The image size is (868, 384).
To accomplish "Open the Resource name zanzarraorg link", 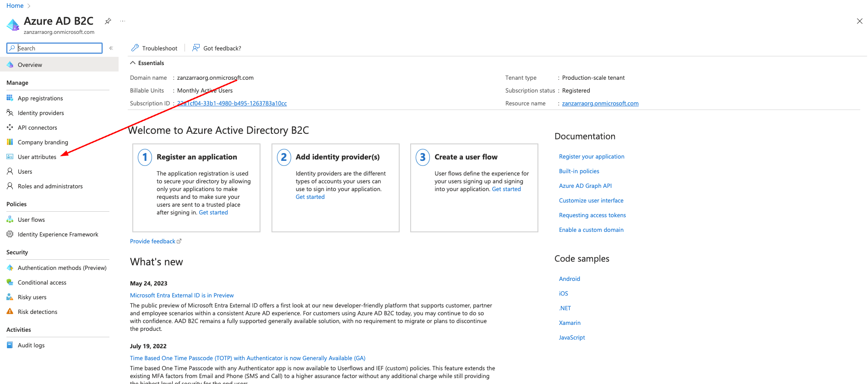I will pyautogui.click(x=600, y=104).
